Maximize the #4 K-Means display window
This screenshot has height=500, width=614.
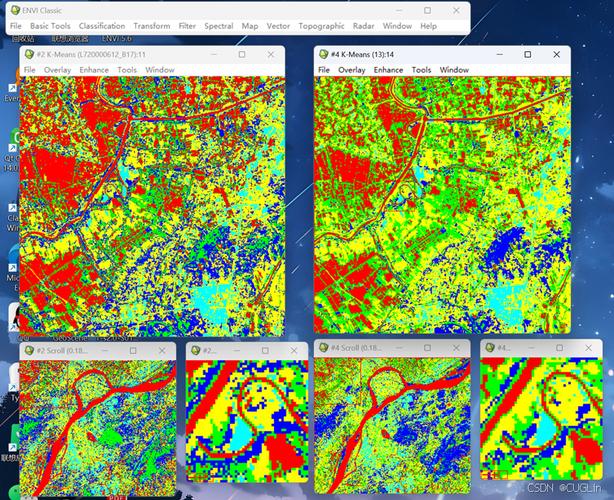527,54
